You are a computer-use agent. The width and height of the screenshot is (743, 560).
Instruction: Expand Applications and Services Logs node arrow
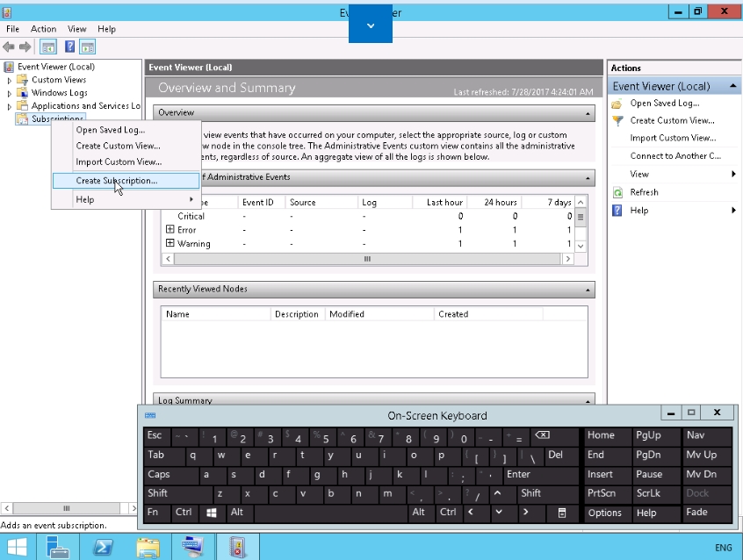click(x=9, y=106)
